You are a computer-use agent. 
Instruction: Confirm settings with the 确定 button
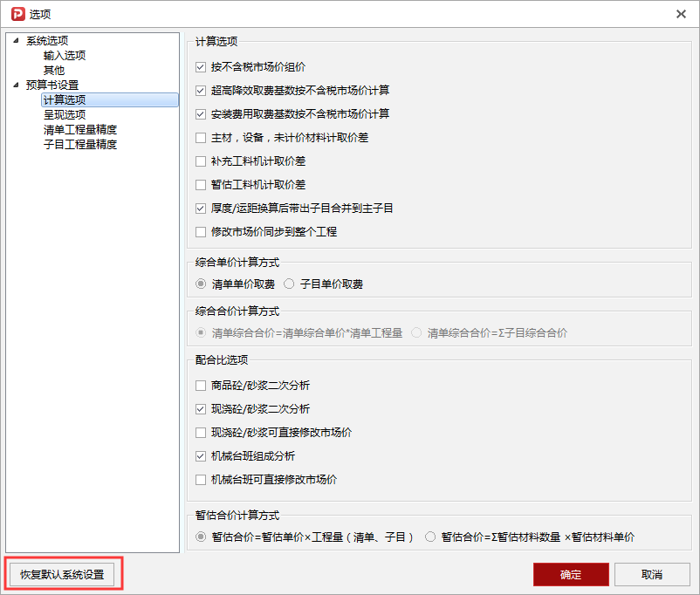(571, 574)
